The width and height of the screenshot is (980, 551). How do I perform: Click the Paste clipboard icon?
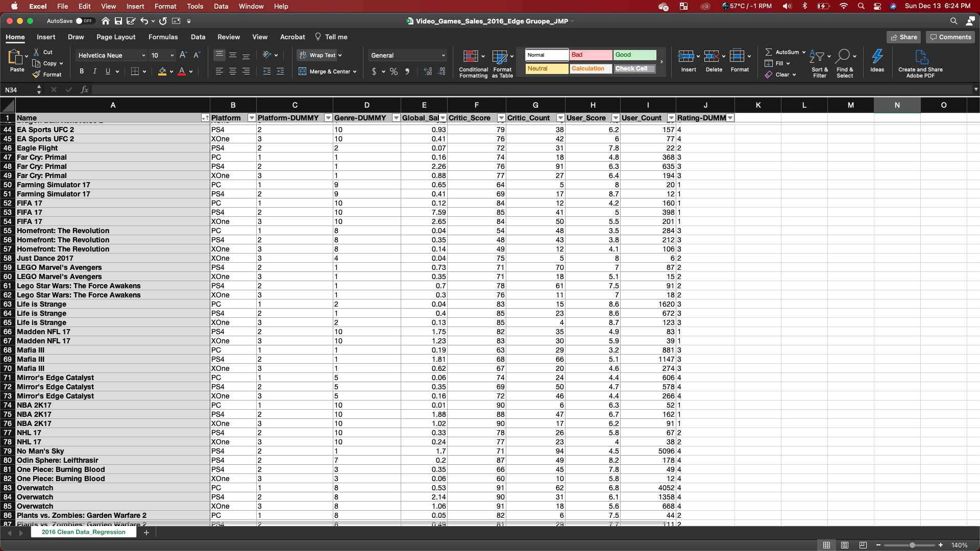click(15, 57)
